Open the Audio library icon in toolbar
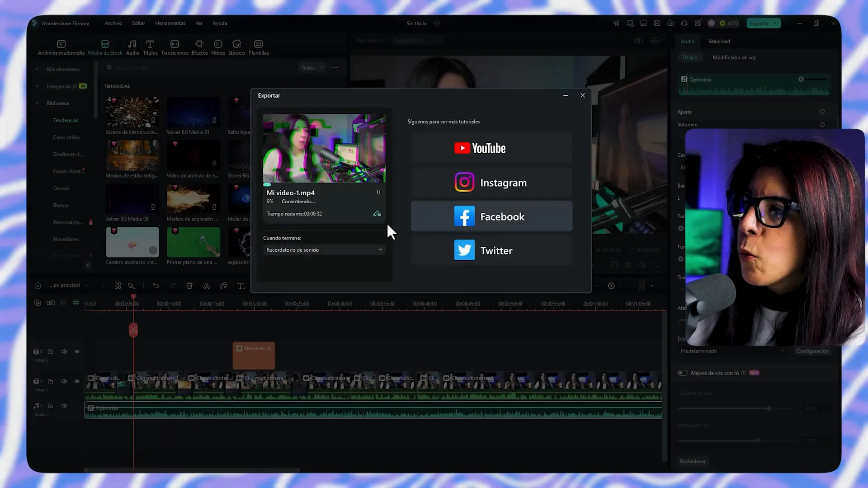This screenshot has height=488, width=868. click(132, 47)
